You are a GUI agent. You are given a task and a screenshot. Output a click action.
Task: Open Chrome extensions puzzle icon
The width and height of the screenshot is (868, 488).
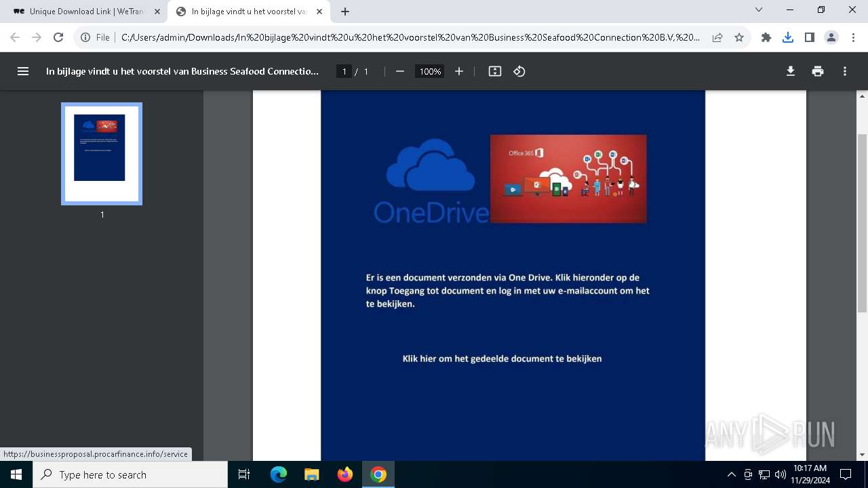(766, 37)
